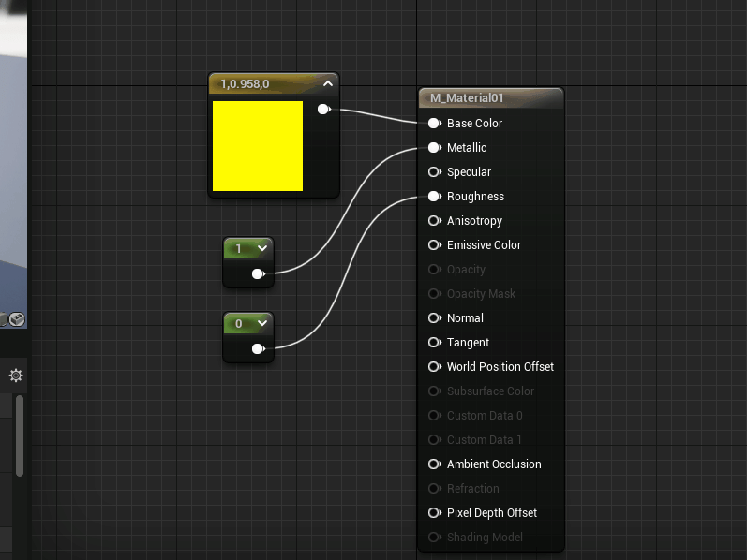Expand the constant 1 node chevron

click(x=262, y=248)
